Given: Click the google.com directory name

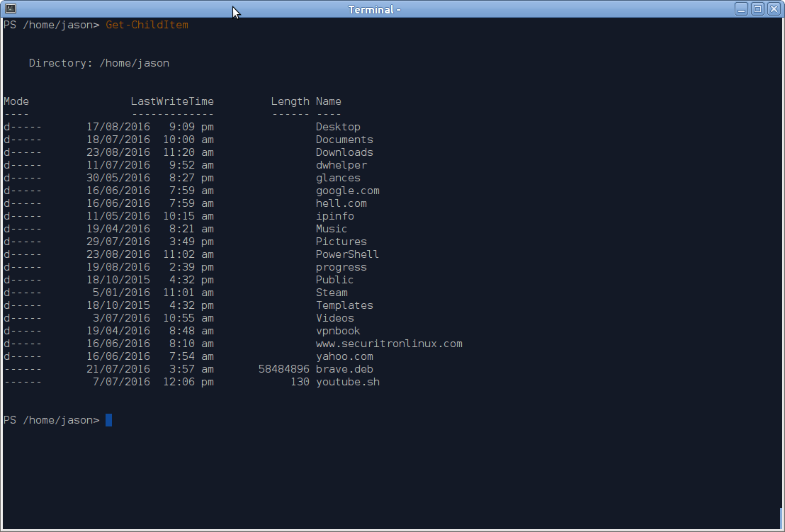Looking at the screenshot, I should pyautogui.click(x=347, y=190).
